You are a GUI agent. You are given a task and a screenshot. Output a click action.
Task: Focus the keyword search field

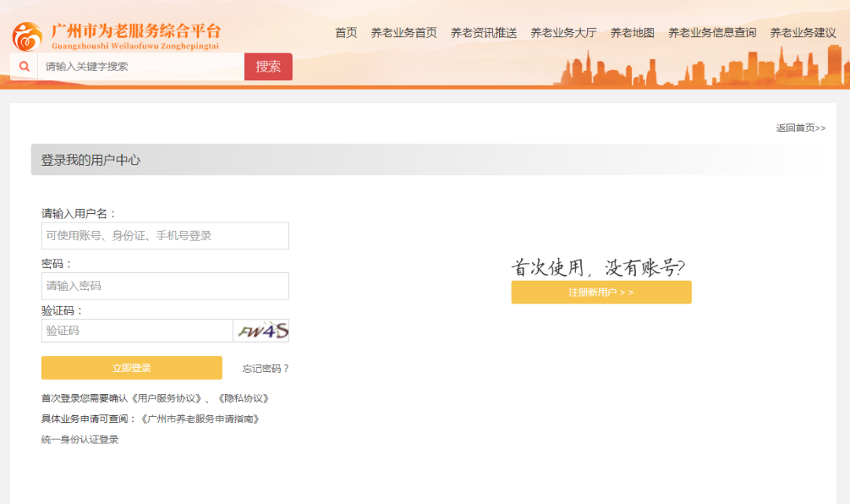click(141, 67)
